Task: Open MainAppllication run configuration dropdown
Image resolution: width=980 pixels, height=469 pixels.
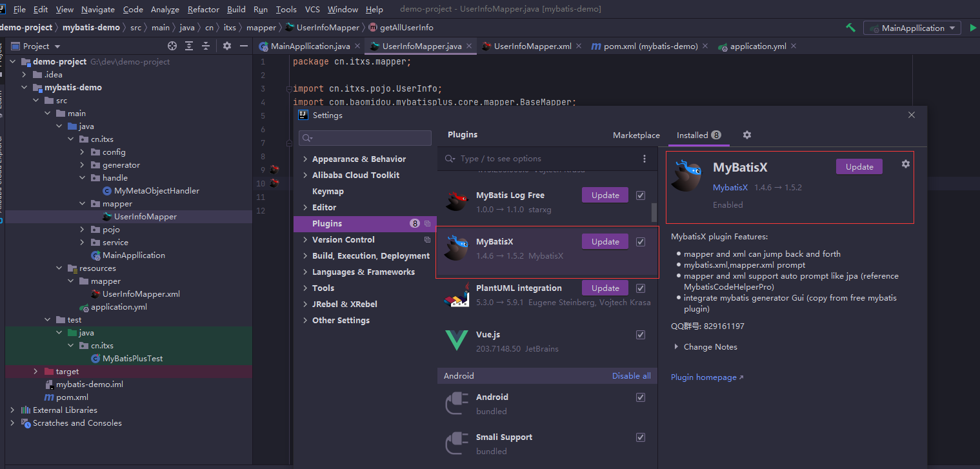Action: tap(913, 28)
